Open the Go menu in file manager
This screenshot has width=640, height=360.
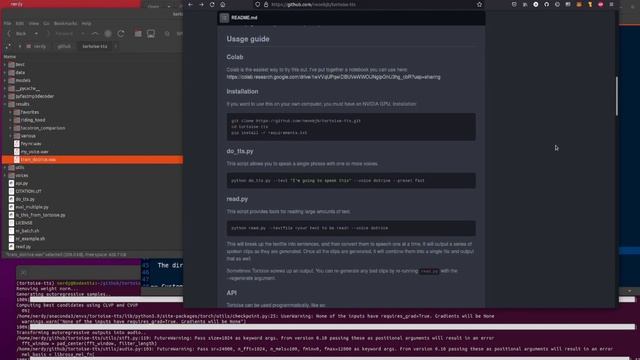(x=46, y=24)
